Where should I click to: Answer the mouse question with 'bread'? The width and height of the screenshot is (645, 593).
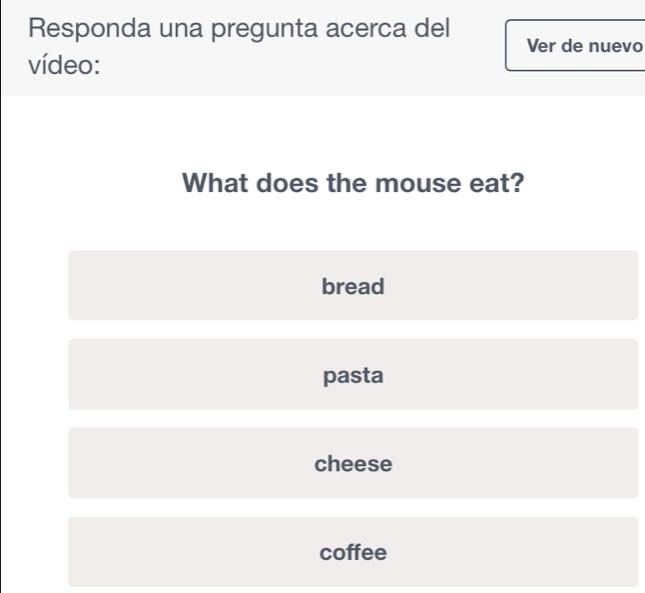353,286
